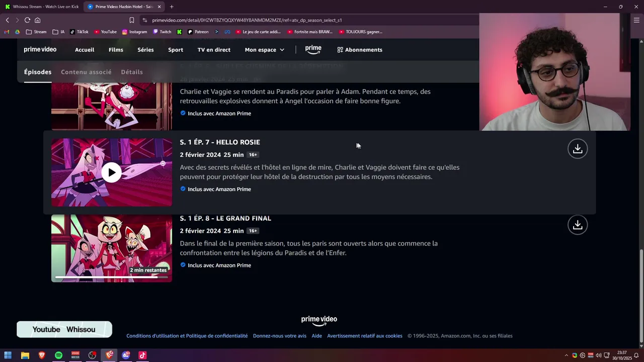
Task: Open Conditions d'utilisation et Politique de confidentialité
Action: (187, 336)
